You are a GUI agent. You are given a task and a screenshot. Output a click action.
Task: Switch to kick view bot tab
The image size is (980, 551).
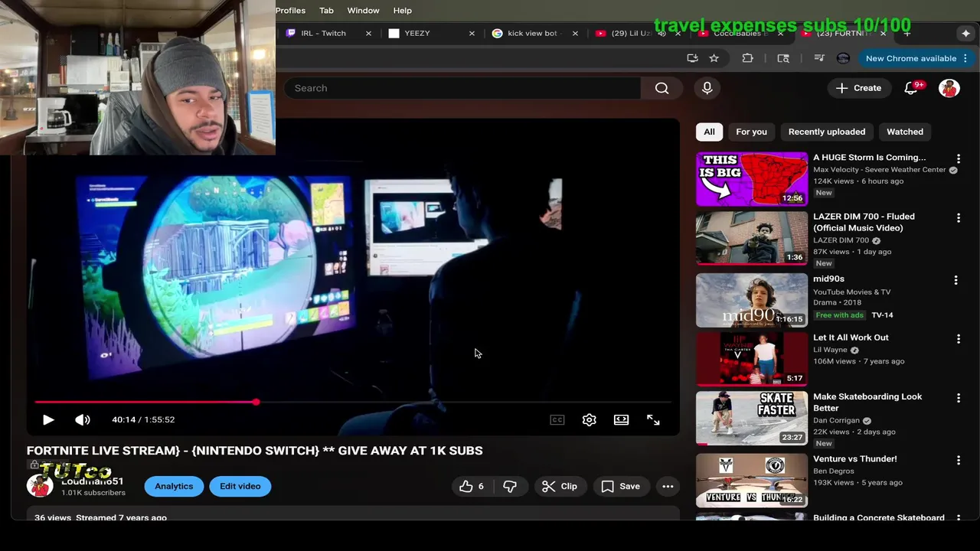coord(533,34)
